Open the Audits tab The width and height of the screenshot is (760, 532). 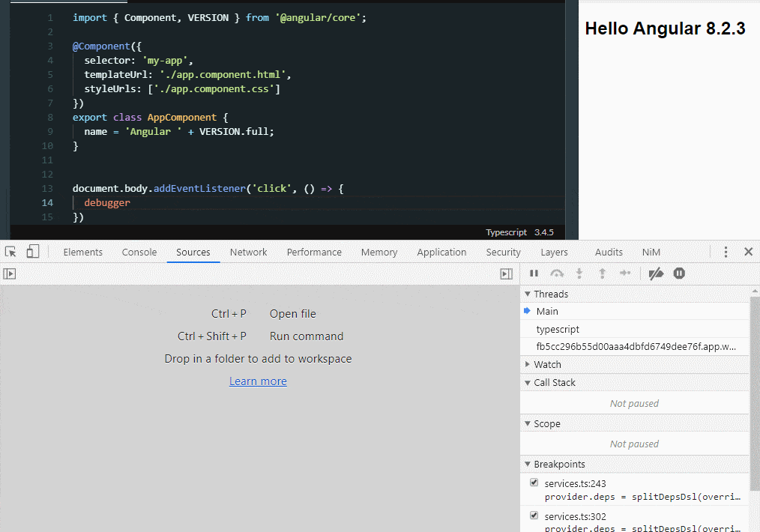click(x=609, y=252)
